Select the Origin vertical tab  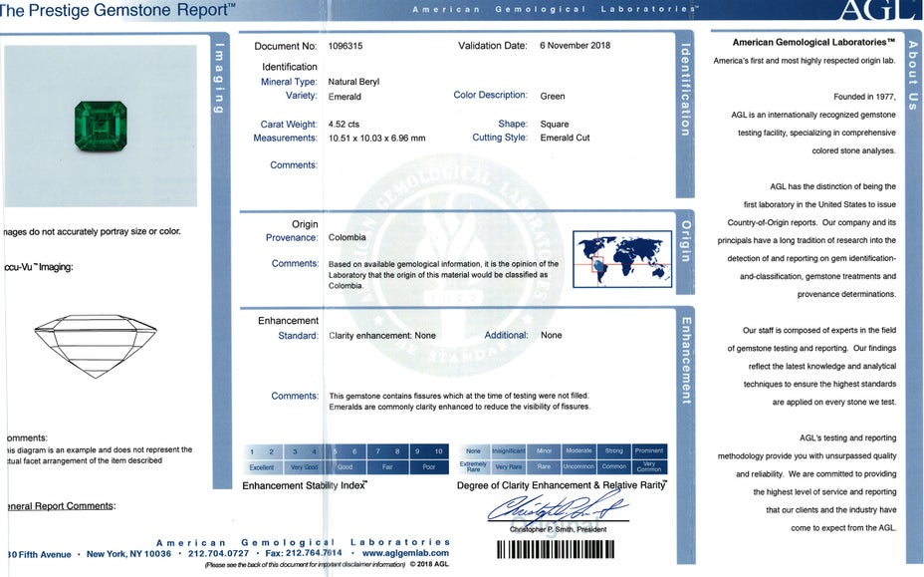[x=685, y=241]
